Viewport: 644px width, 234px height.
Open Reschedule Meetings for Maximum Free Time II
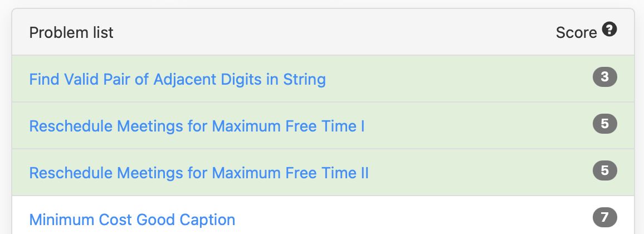point(199,172)
